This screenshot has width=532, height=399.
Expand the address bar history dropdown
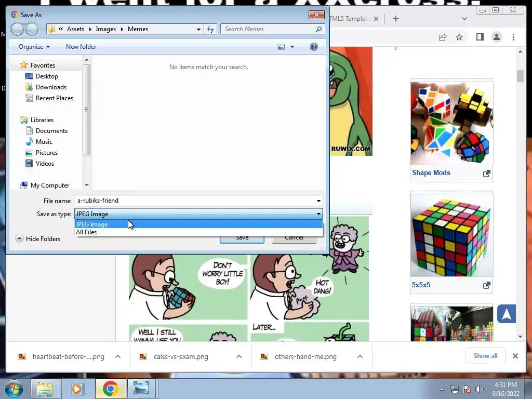(x=198, y=29)
